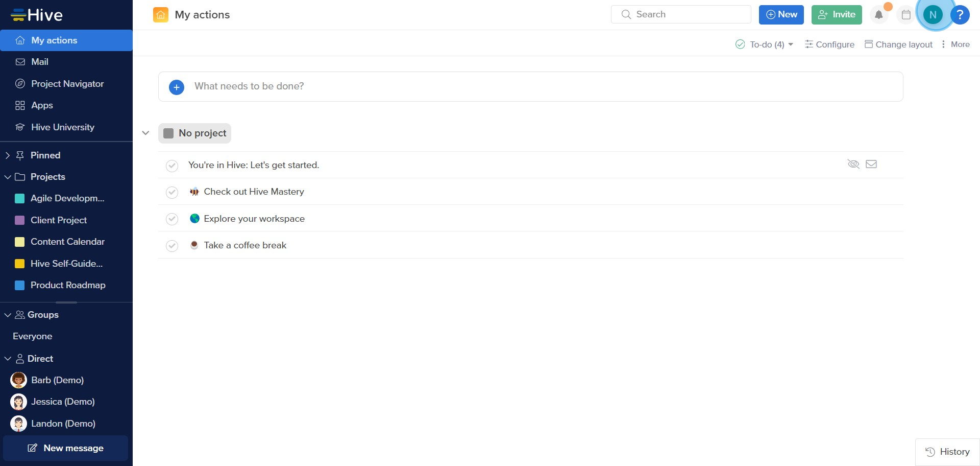
Task: Click the hide eye icon on first action
Action: coord(853,164)
